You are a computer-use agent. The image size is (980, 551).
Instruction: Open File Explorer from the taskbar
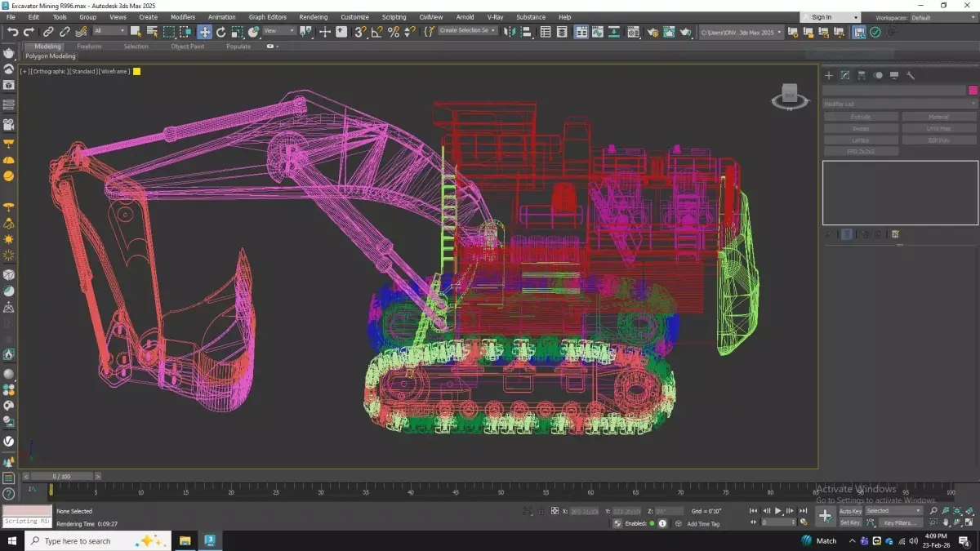coord(185,541)
